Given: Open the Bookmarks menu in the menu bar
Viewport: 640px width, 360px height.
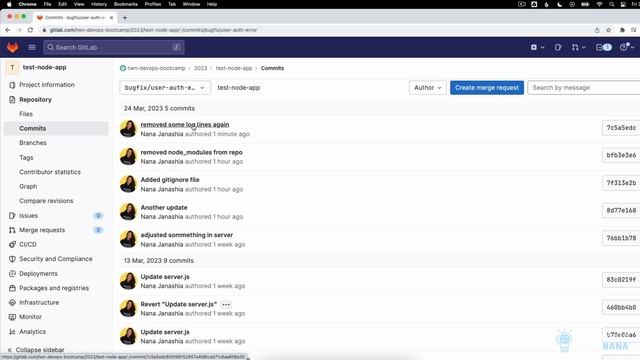Looking at the screenshot, I should [x=126, y=4].
